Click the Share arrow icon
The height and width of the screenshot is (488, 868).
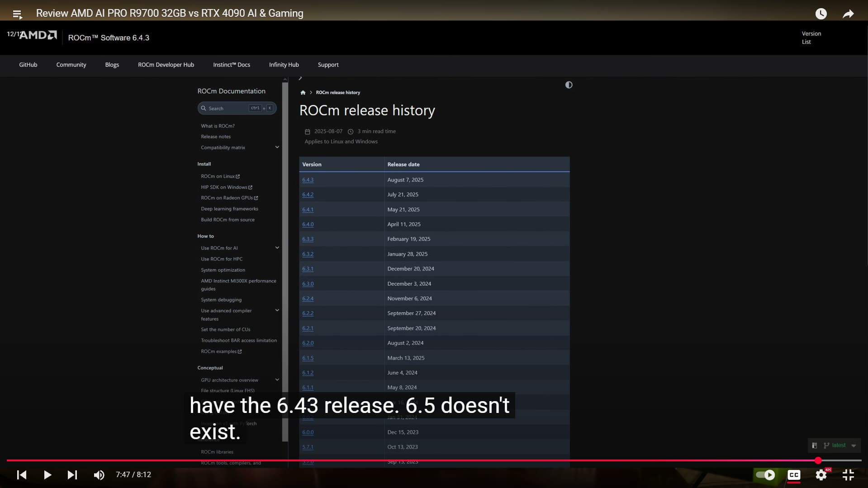tap(848, 14)
